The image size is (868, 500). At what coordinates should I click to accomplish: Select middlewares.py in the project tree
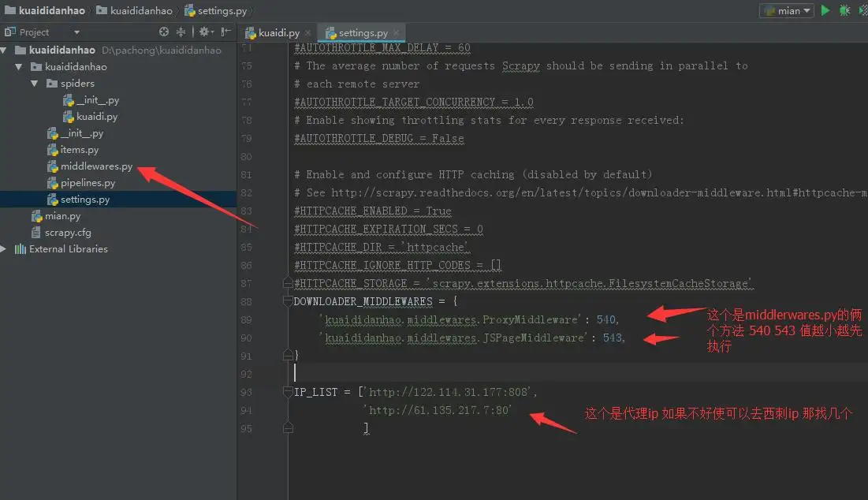(x=96, y=166)
